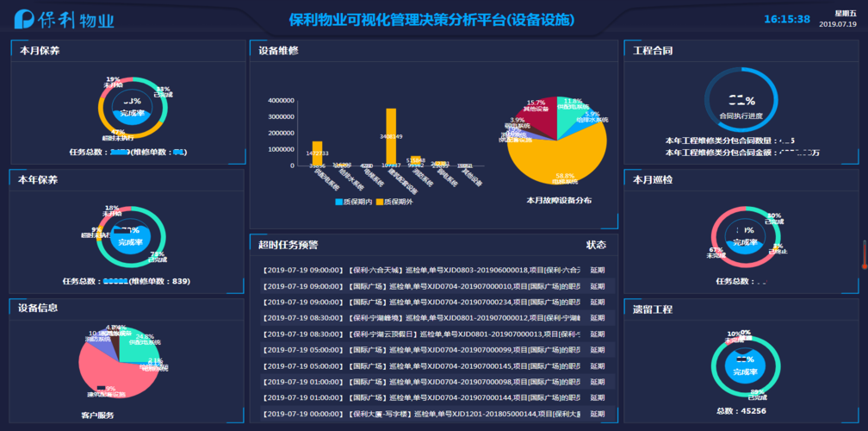Click the orange bar labeled 1472733

(317, 153)
